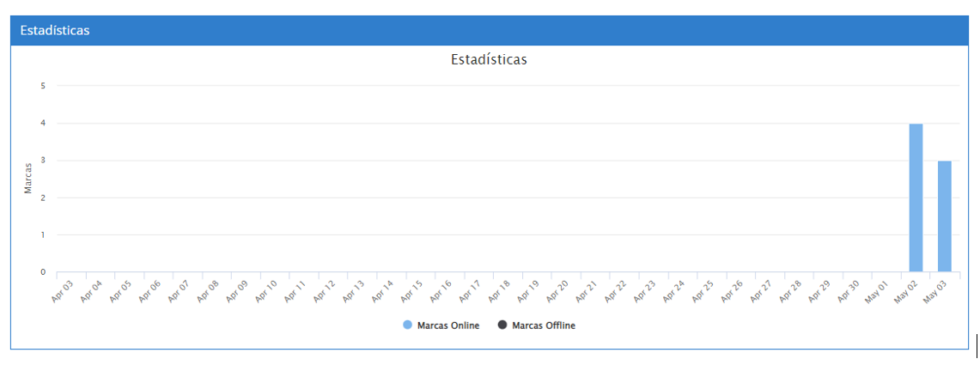Image resolution: width=980 pixels, height=365 pixels.
Task: Click the Apr 20 axis label
Action: click(557, 290)
